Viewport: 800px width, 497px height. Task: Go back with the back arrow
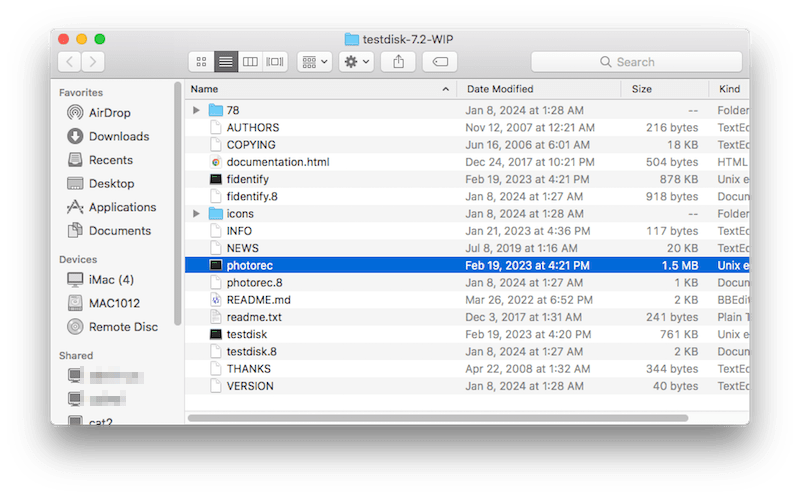point(69,62)
